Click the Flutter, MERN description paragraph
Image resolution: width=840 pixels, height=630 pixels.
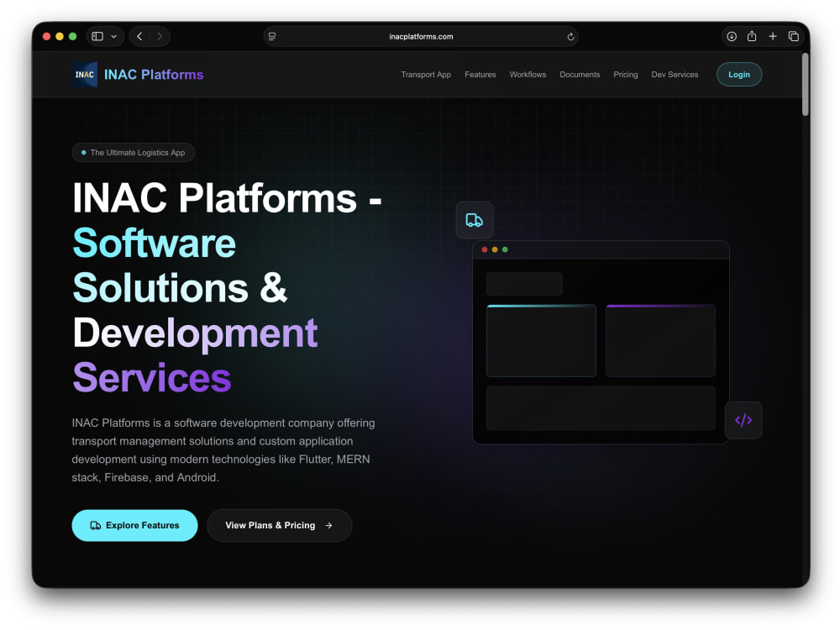click(x=223, y=450)
